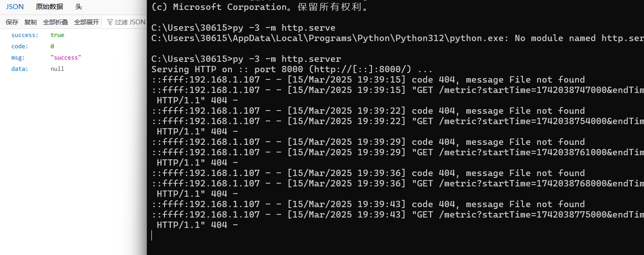Focus the 过滤 JSON filter field
This screenshot has width=644, height=255.
pyautogui.click(x=130, y=22)
